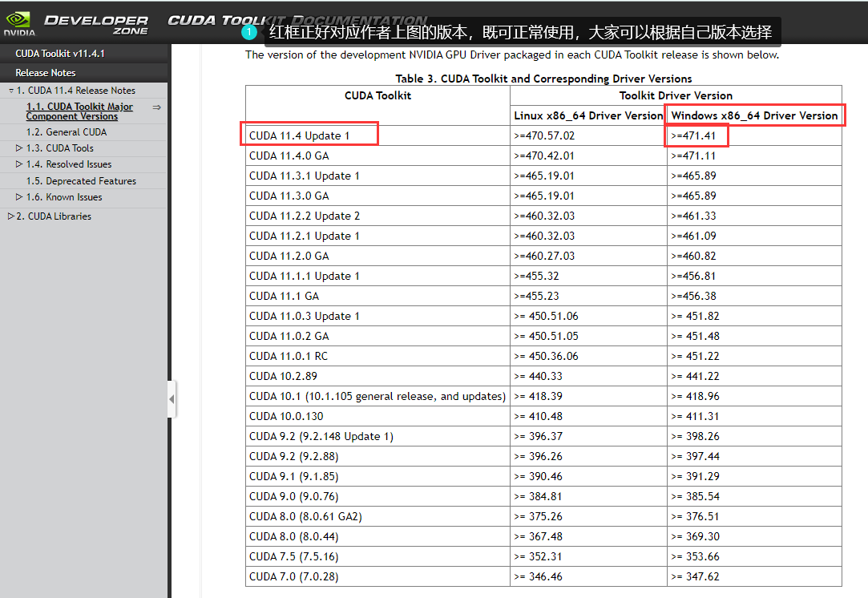Click the >=470.42.01 driver version cell
Screen dimensions: 868x598
click(588, 156)
